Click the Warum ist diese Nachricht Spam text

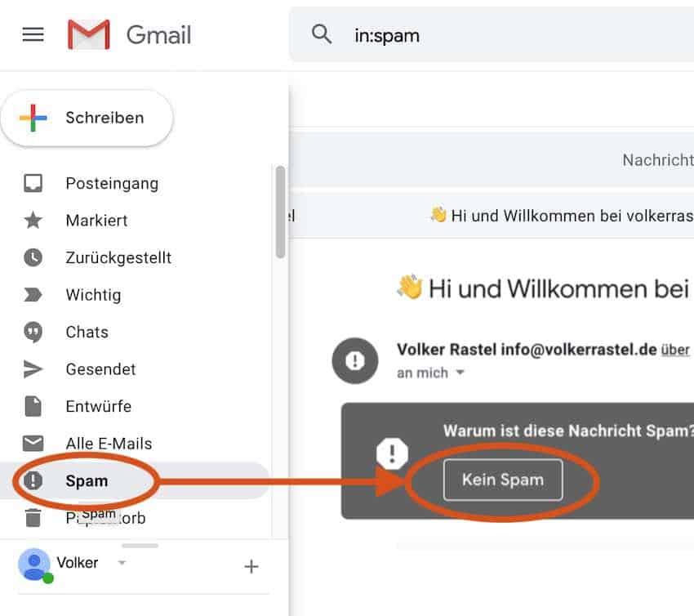pyautogui.click(x=569, y=431)
